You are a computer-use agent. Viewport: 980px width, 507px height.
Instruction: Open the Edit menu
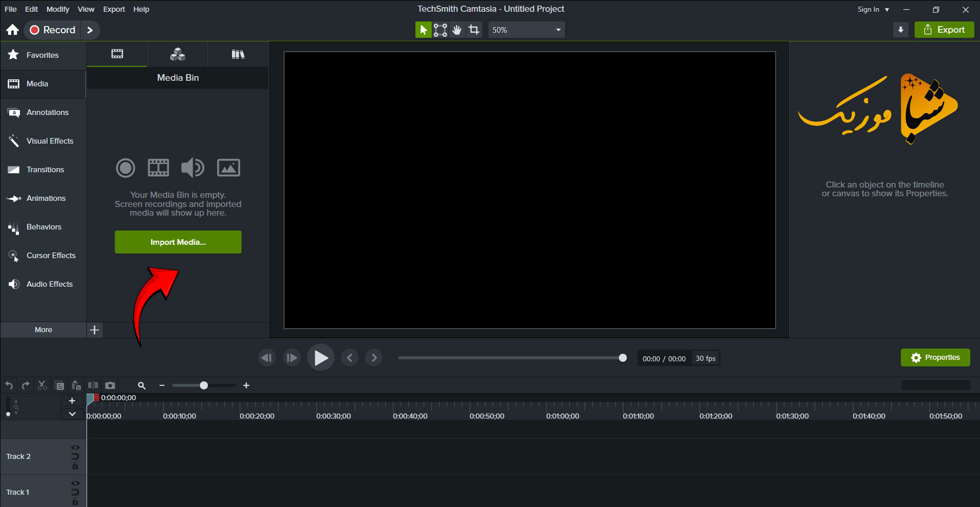[x=32, y=9]
